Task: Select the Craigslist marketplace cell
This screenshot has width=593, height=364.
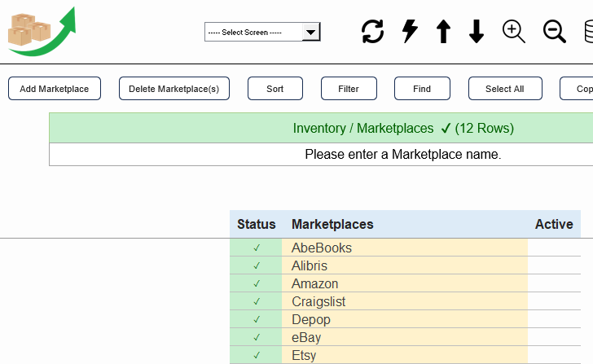Action: [x=405, y=301]
